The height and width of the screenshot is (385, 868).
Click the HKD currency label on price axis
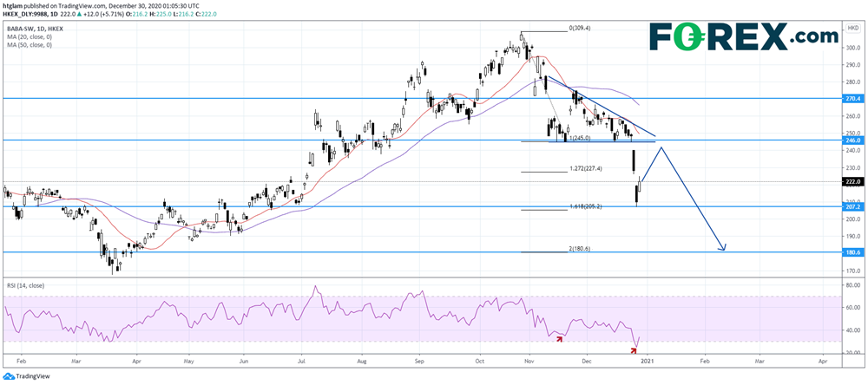851,29
